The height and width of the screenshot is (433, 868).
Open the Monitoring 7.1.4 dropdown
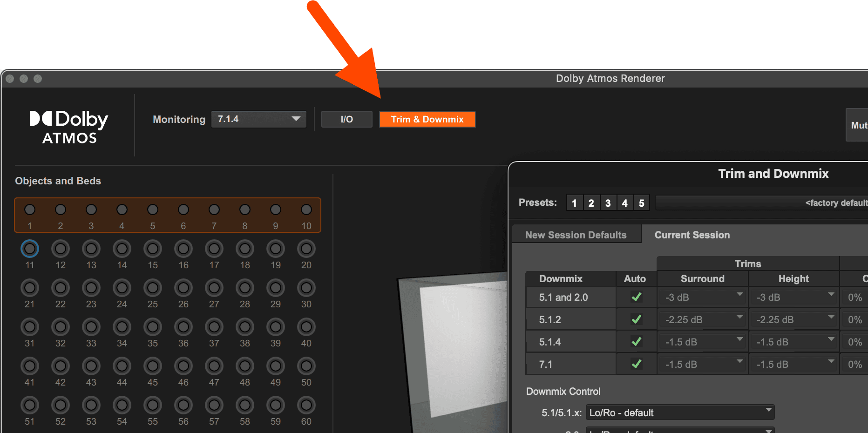click(259, 119)
